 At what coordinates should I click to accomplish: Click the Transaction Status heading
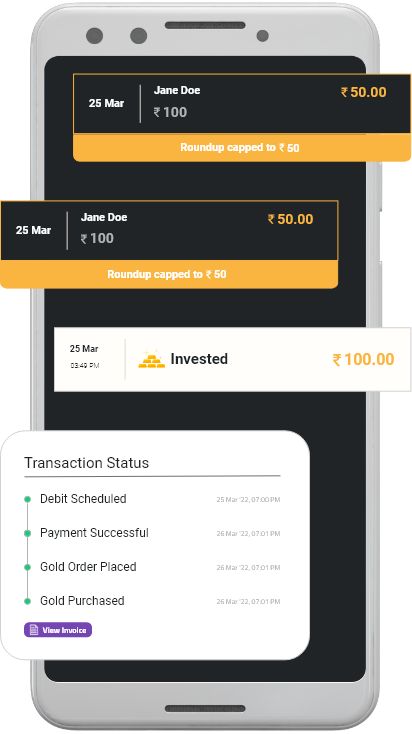click(x=87, y=463)
